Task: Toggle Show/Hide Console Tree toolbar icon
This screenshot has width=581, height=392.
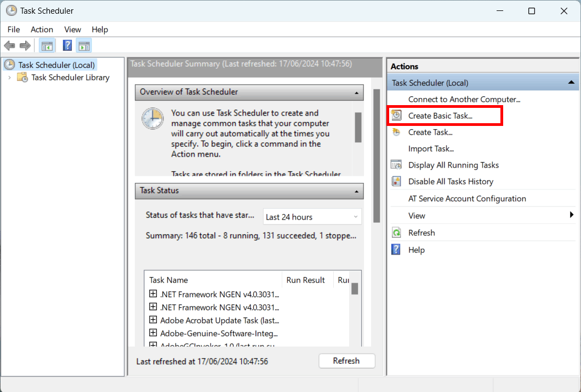Action: (47, 46)
